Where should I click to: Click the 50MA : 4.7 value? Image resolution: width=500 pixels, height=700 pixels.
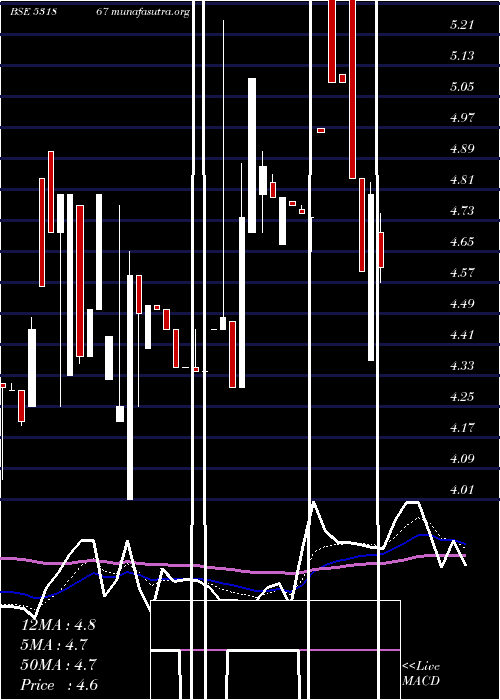[x=58, y=665]
